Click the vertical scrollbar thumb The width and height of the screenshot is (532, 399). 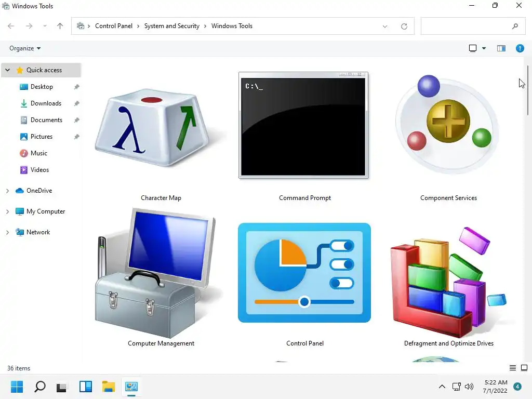(528, 90)
